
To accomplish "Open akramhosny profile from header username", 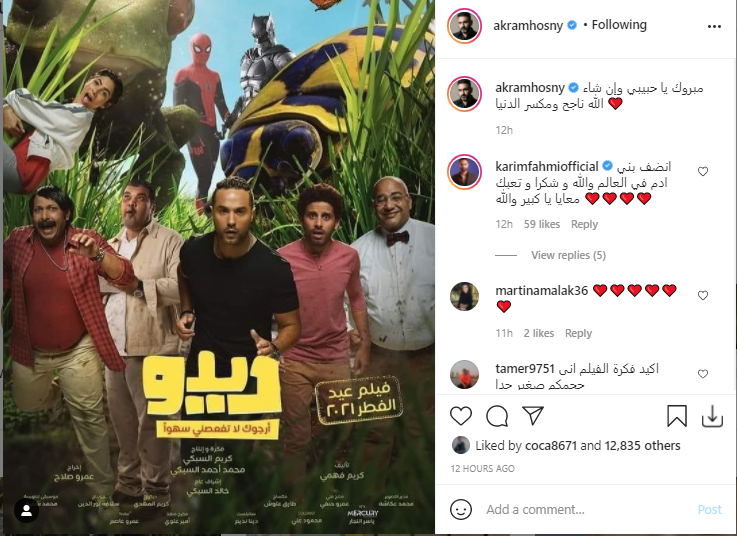I will coord(528,25).
